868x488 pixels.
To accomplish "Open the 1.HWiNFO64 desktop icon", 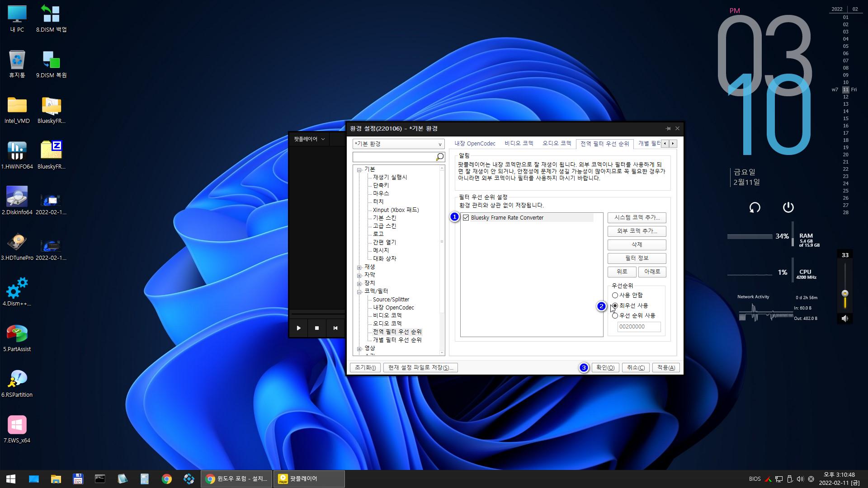I will 17,155.
